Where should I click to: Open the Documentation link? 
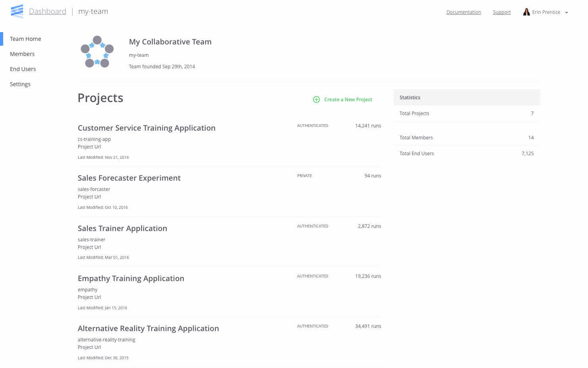(463, 12)
